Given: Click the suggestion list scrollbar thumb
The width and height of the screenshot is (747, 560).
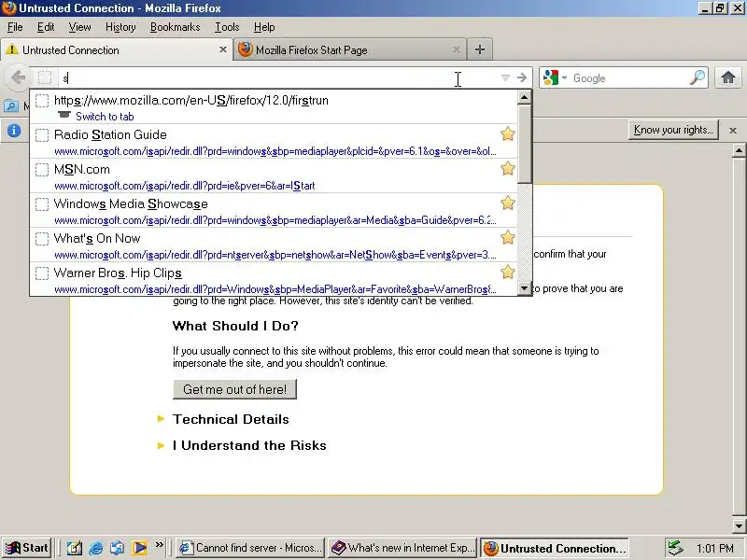Looking at the screenshot, I should pyautogui.click(x=525, y=144).
